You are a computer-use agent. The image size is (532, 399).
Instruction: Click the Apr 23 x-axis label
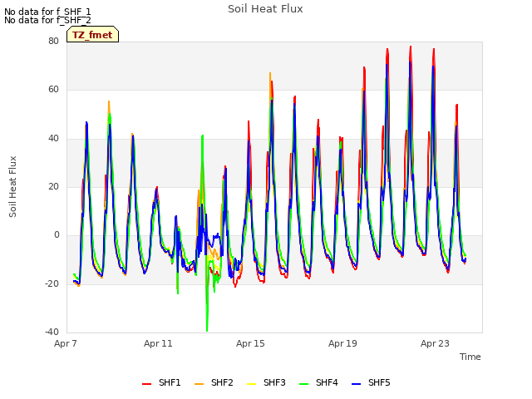pyautogui.click(x=435, y=343)
